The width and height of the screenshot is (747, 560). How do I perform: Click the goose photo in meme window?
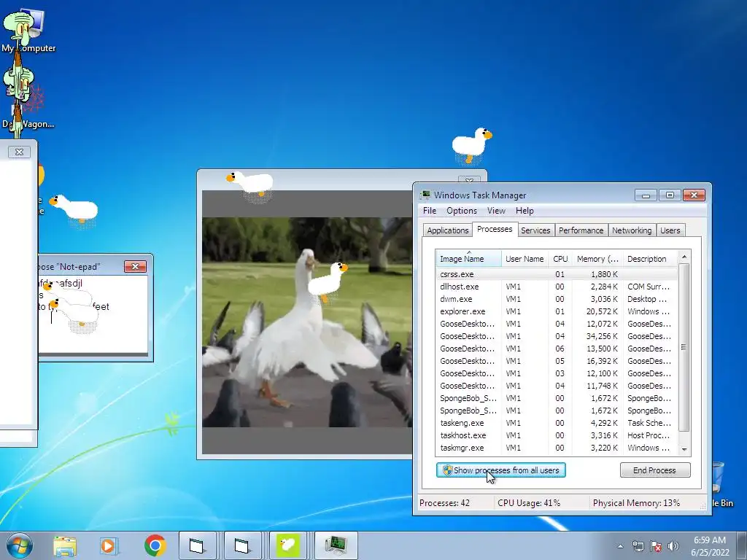click(x=307, y=322)
